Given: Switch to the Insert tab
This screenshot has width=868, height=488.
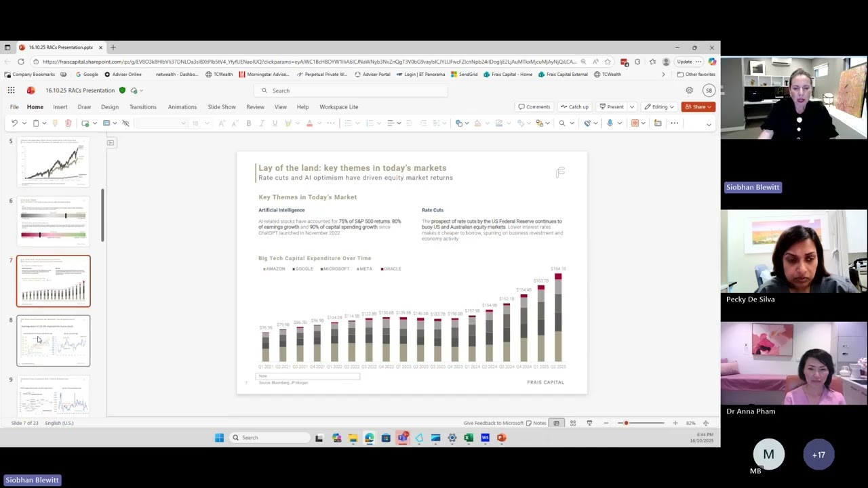Looking at the screenshot, I should click(x=60, y=106).
